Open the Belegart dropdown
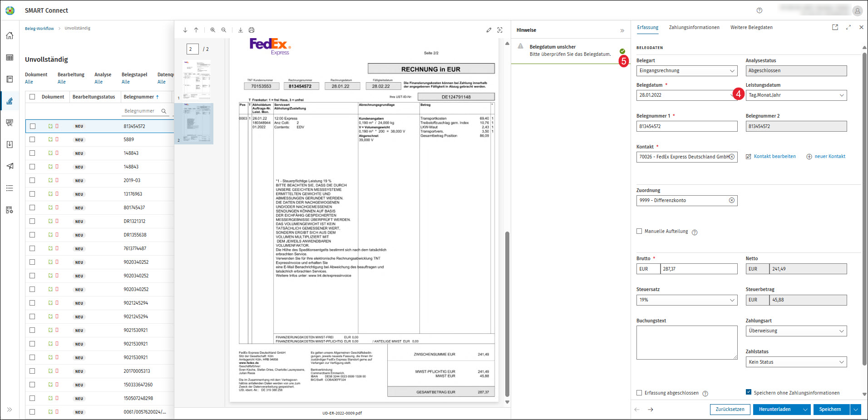The width and height of the screenshot is (868, 420). point(687,71)
